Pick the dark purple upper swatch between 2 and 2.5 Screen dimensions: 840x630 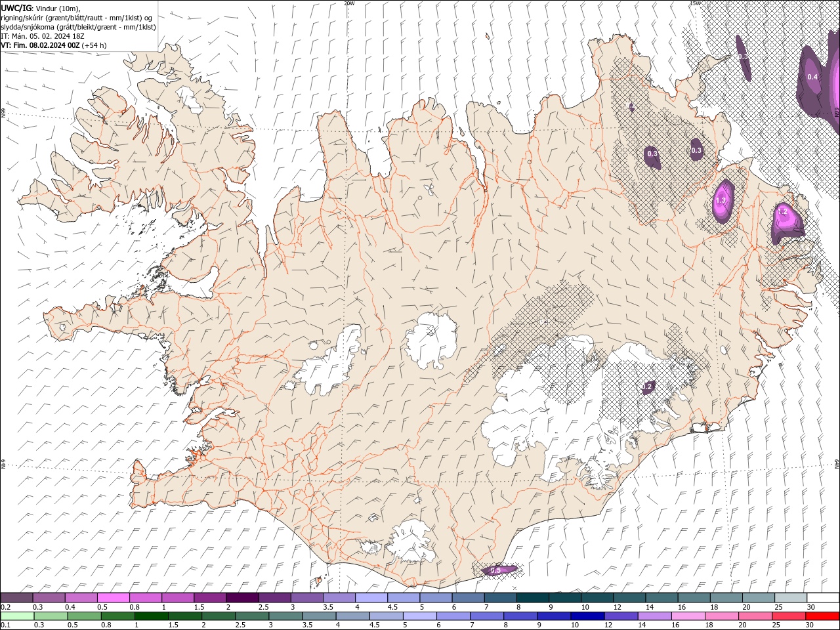[242, 597]
